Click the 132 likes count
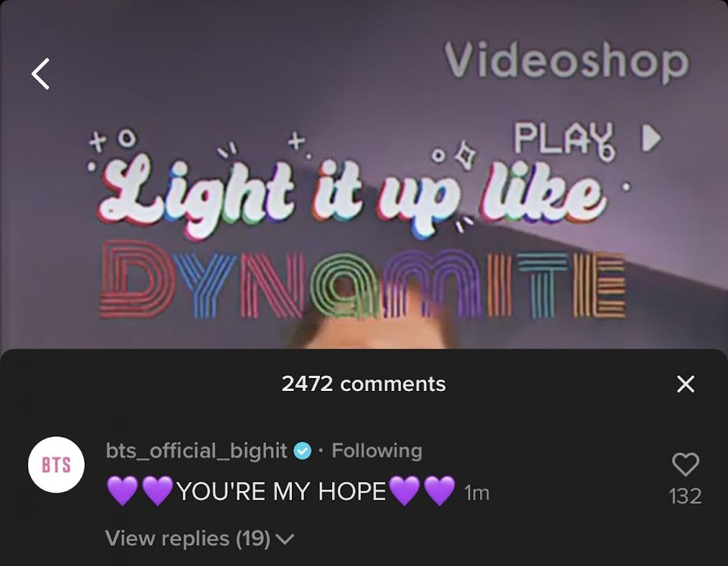The width and height of the screenshot is (728, 566). [686, 496]
